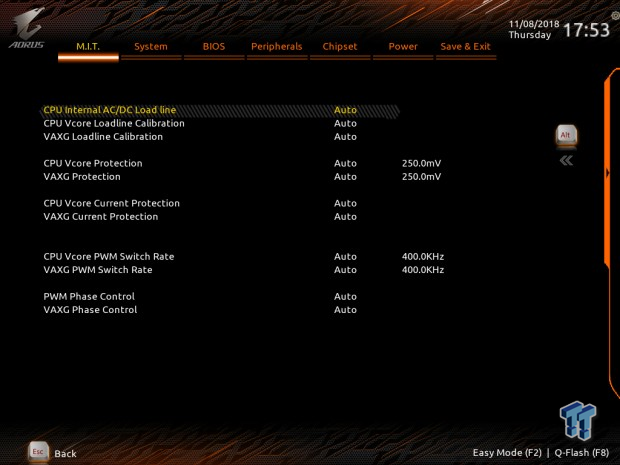Select CPU Vcore PWM Switch Rate label
The height and width of the screenshot is (465, 620).
(109, 257)
